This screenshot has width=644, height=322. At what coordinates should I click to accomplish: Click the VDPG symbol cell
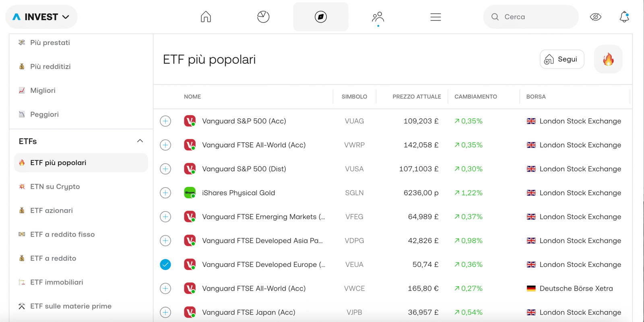pyautogui.click(x=354, y=241)
